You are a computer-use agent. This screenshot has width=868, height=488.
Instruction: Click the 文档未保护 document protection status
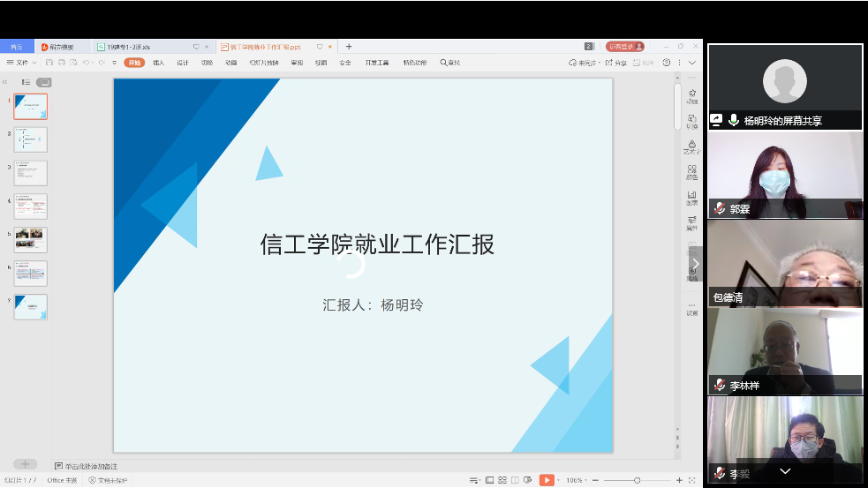tap(108, 480)
